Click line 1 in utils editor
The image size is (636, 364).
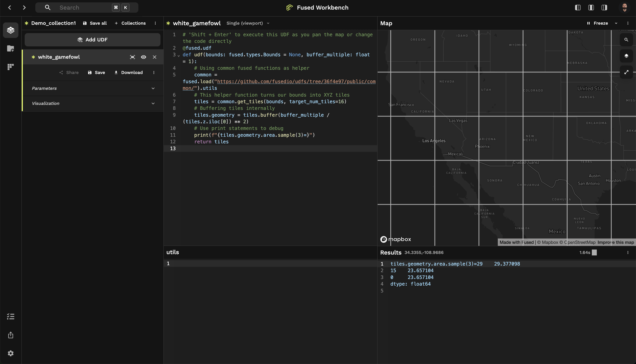pos(271,264)
